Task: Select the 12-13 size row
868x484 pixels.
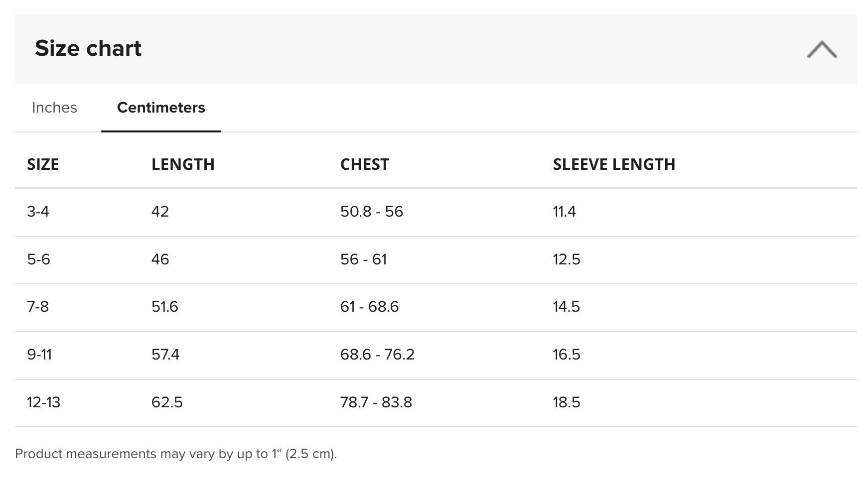Action: tap(436, 403)
